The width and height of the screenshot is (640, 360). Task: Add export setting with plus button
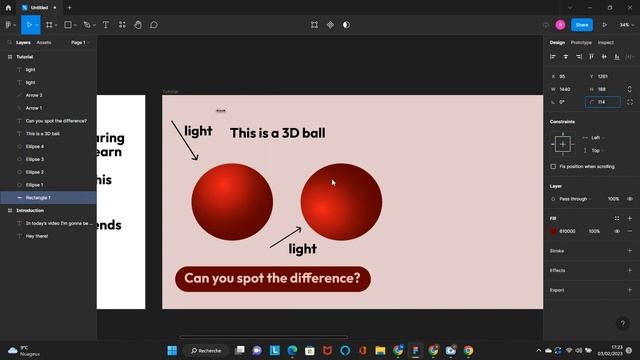(x=630, y=290)
